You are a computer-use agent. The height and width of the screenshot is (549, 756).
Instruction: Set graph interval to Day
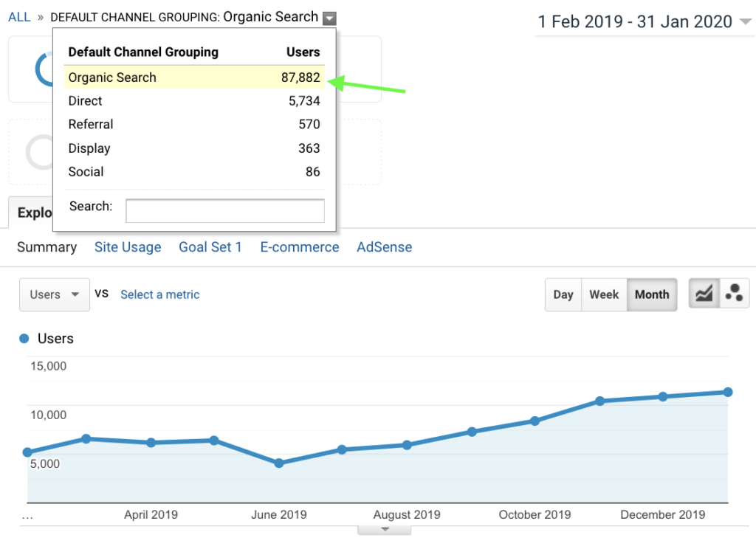(563, 294)
